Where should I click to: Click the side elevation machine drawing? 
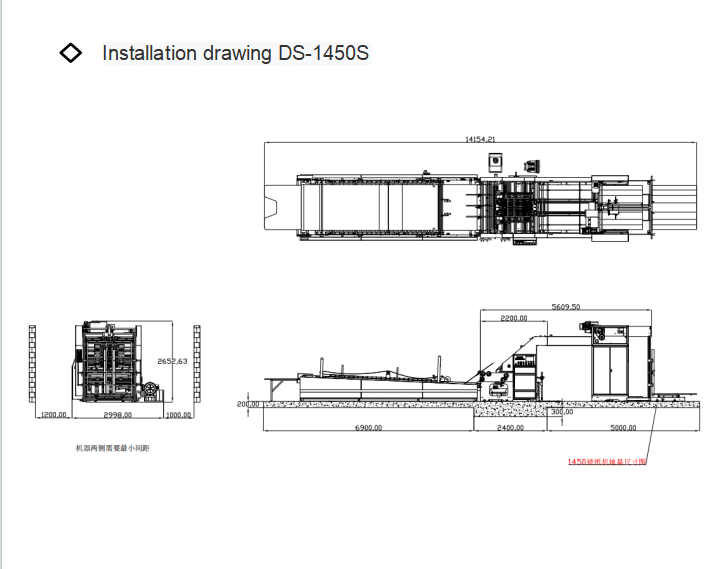tap(470, 370)
